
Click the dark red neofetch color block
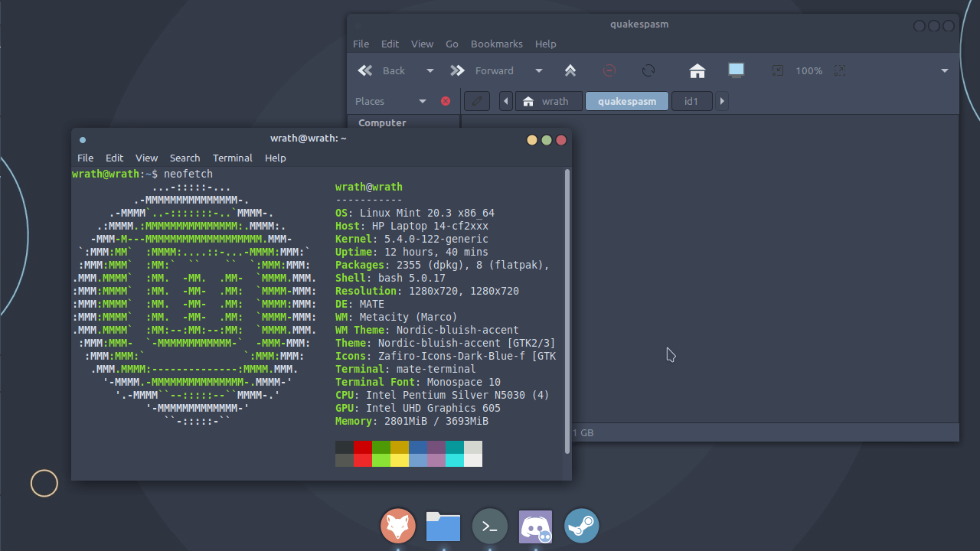363,447
